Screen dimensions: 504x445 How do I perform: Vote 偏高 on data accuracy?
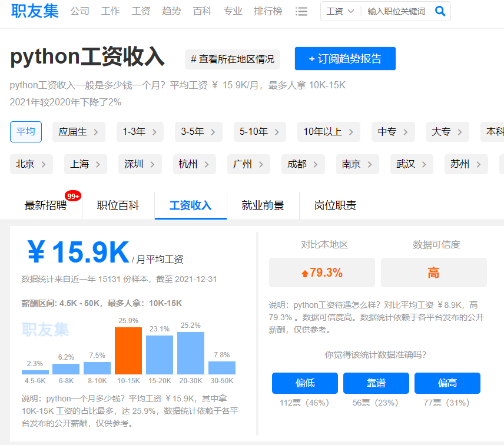[x=447, y=383]
